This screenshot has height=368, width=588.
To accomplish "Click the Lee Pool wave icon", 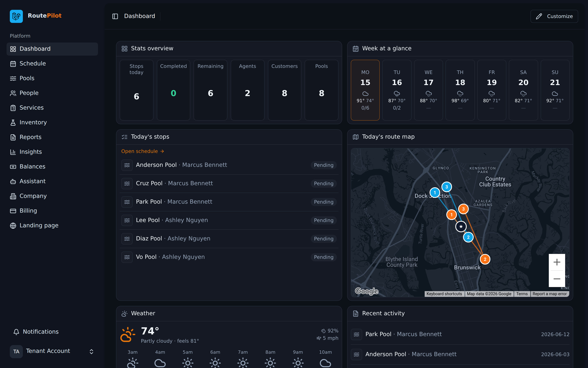I will click(x=127, y=220).
